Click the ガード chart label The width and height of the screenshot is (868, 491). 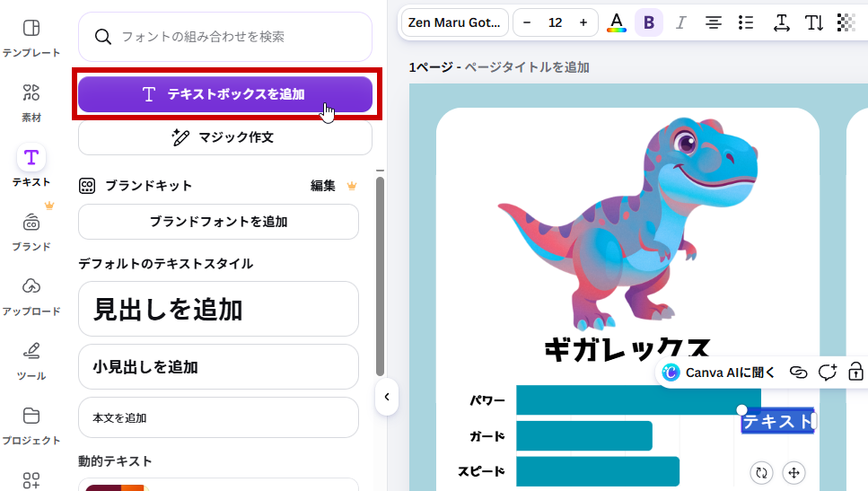pos(487,436)
